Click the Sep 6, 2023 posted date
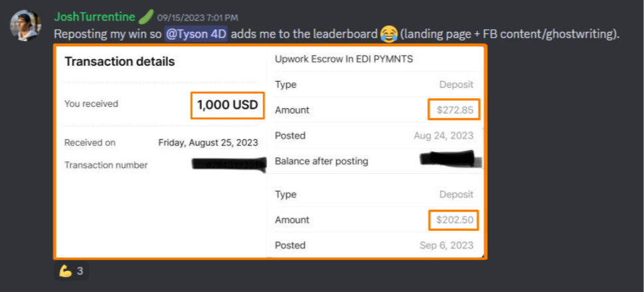Viewport: 644px width, 292px height. tap(447, 245)
